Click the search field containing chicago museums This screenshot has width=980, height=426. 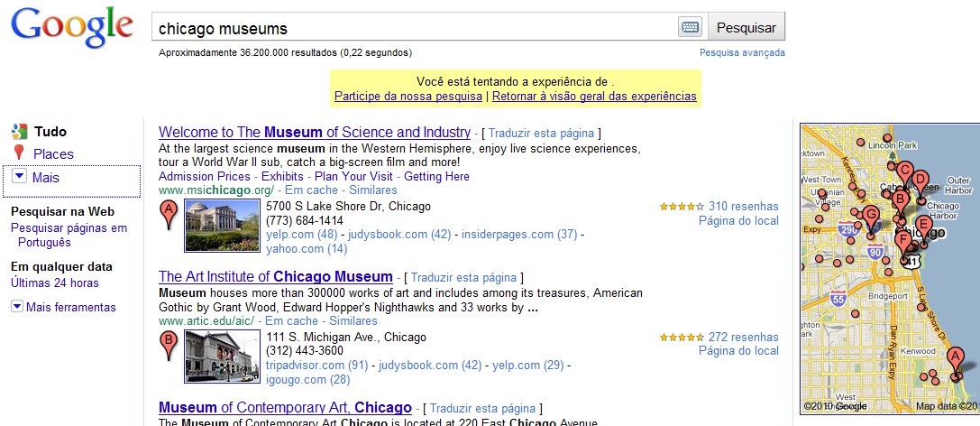(x=415, y=27)
